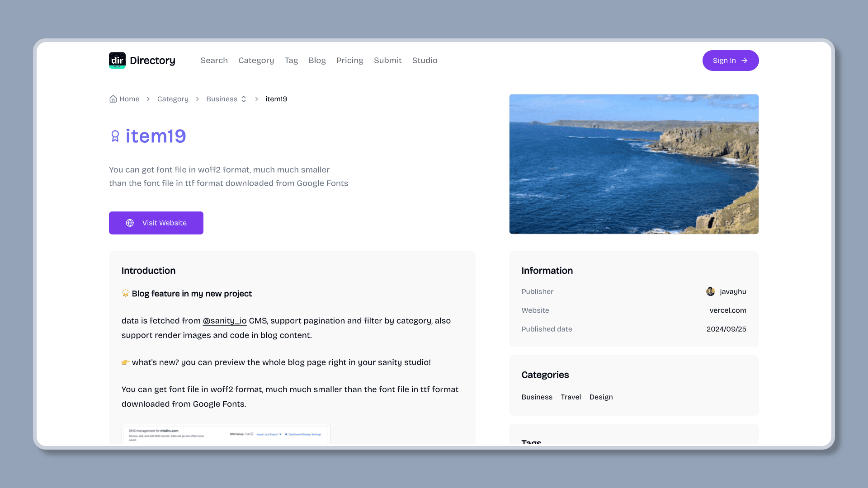Click the globe icon on Visit Website button
868x488 pixels.
pos(129,223)
